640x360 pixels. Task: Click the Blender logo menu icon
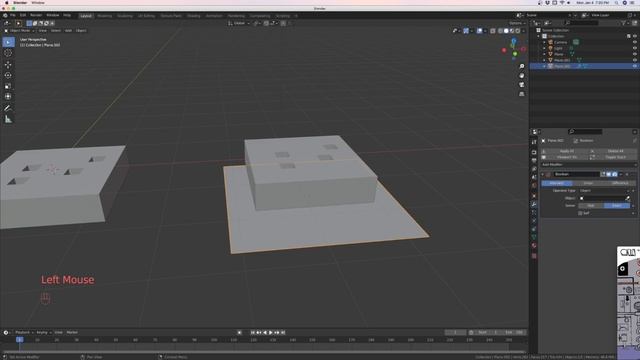(5, 16)
